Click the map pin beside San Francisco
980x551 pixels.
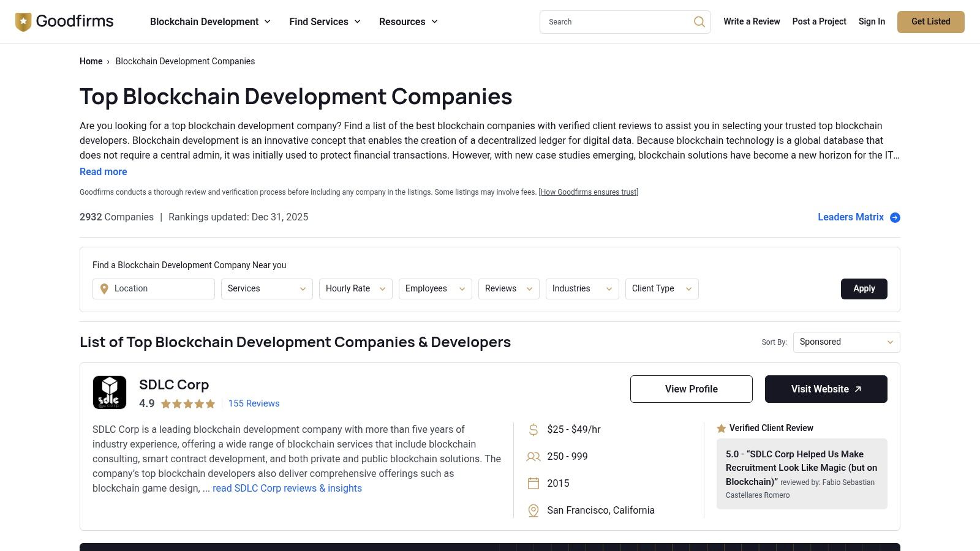point(533,511)
